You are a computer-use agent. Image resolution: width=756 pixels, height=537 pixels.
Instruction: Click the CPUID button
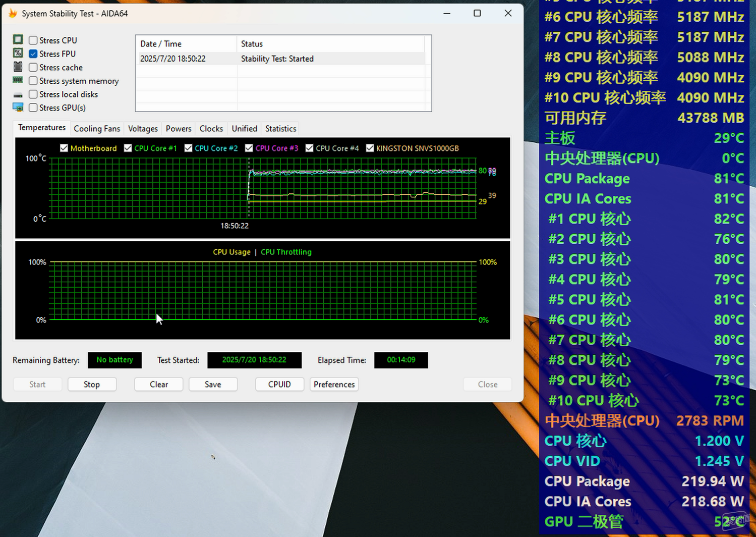(x=279, y=384)
